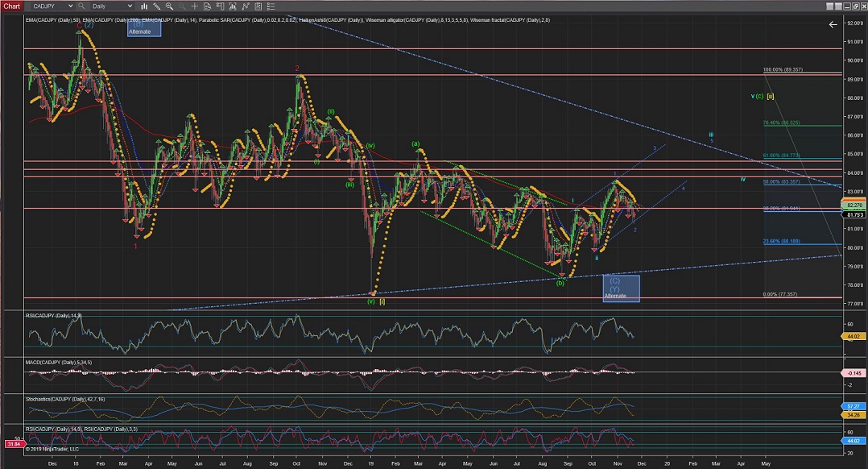The width and height of the screenshot is (868, 469).
Task: Click the green 82.270 price marker
Action: pyautogui.click(x=854, y=206)
